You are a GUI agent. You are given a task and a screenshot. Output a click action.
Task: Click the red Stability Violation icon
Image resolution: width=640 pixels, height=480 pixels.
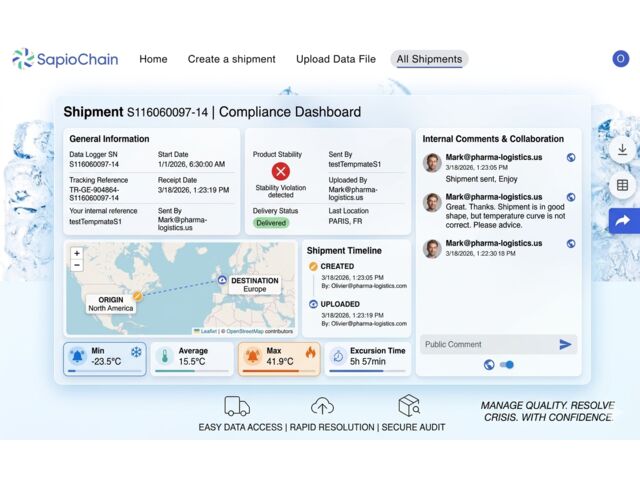tap(281, 170)
